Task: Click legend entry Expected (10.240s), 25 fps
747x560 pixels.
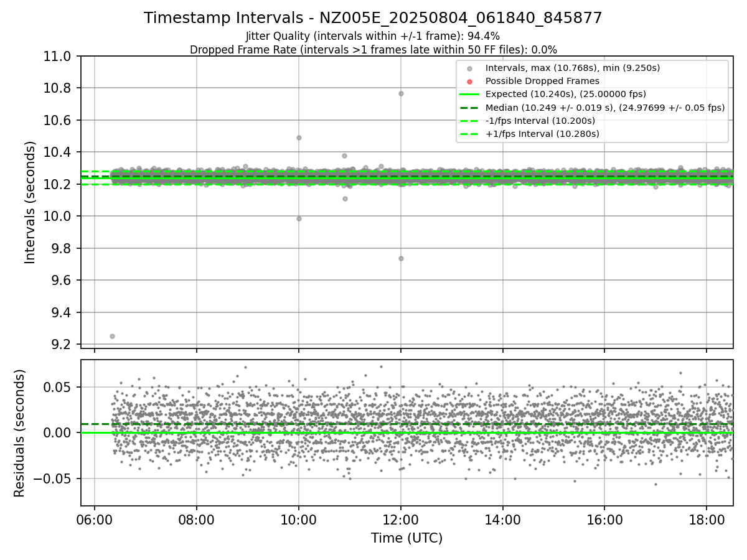Action: pos(566,94)
